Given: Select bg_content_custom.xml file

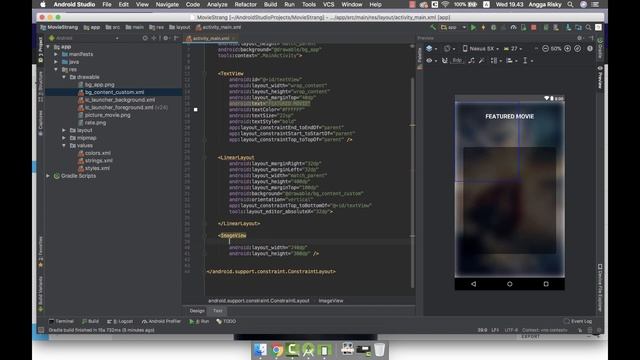Looking at the screenshot, I should pyautogui.click(x=114, y=92).
